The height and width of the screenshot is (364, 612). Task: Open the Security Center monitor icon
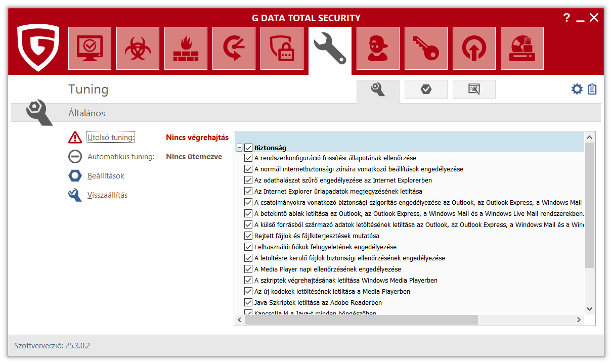pos(90,48)
